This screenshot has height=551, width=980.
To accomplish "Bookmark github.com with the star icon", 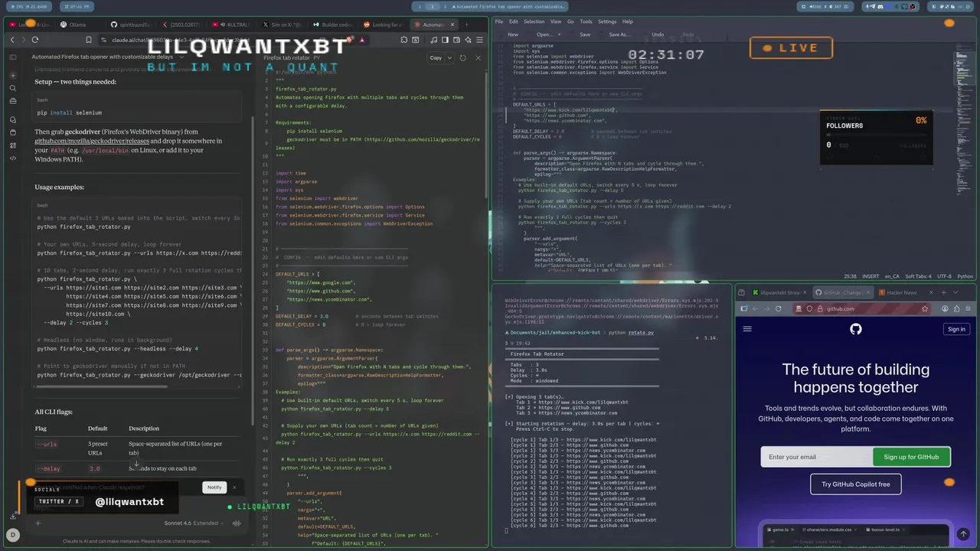I will (925, 308).
